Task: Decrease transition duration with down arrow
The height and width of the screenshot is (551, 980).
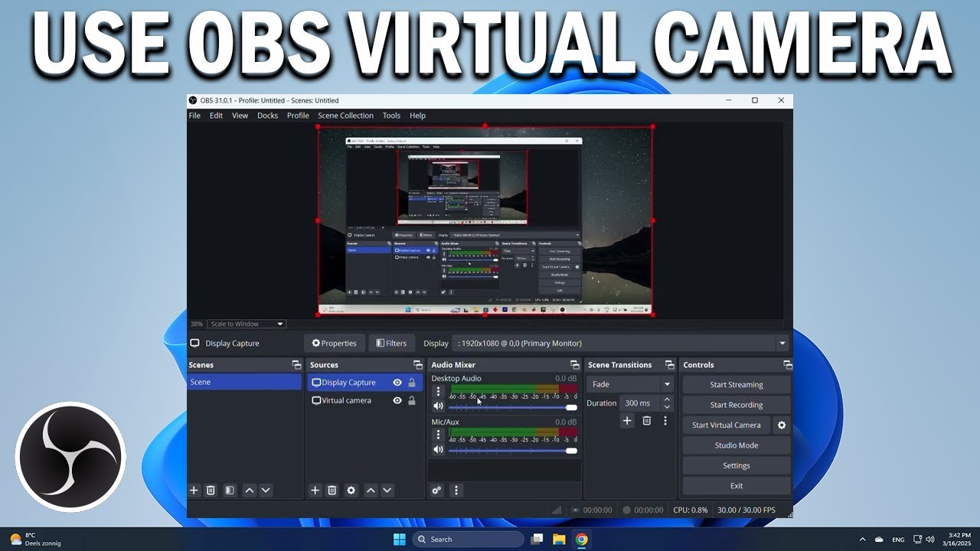Action: pos(667,407)
